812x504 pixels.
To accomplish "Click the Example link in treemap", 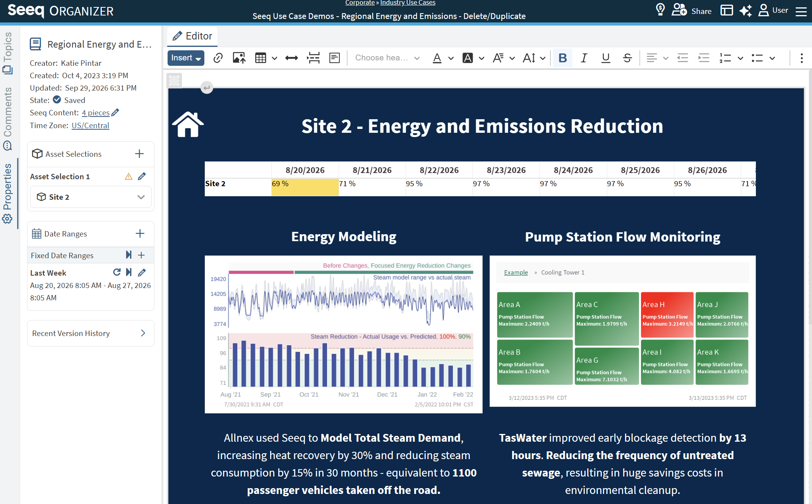I will tap(516, 273).
